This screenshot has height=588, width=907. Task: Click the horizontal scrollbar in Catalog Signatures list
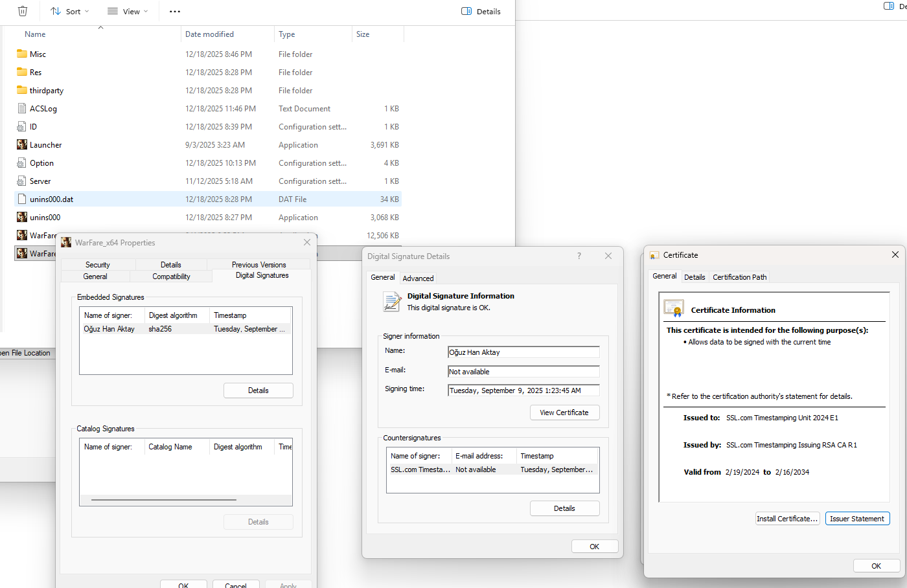(164, 500)
